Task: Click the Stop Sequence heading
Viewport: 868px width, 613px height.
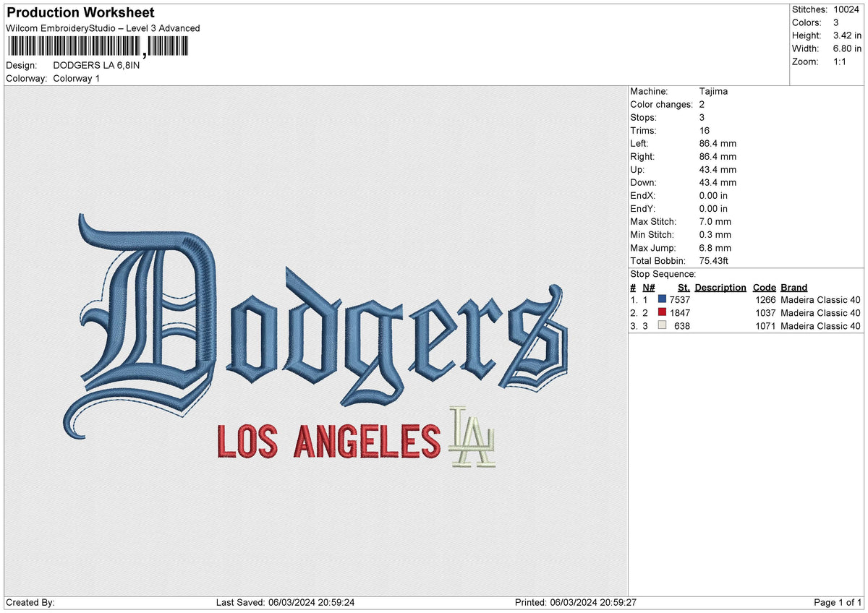Action: point(663,274)
